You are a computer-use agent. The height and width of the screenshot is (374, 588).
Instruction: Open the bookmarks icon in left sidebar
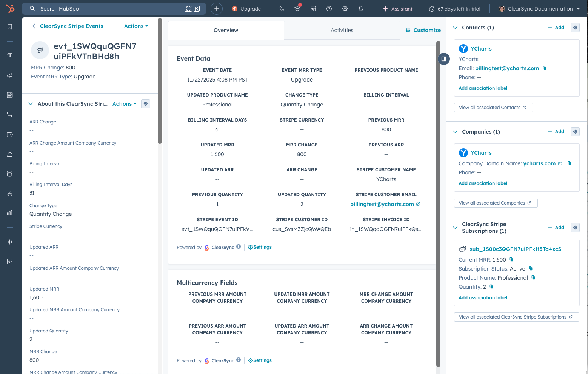click(x=10, y=27)
